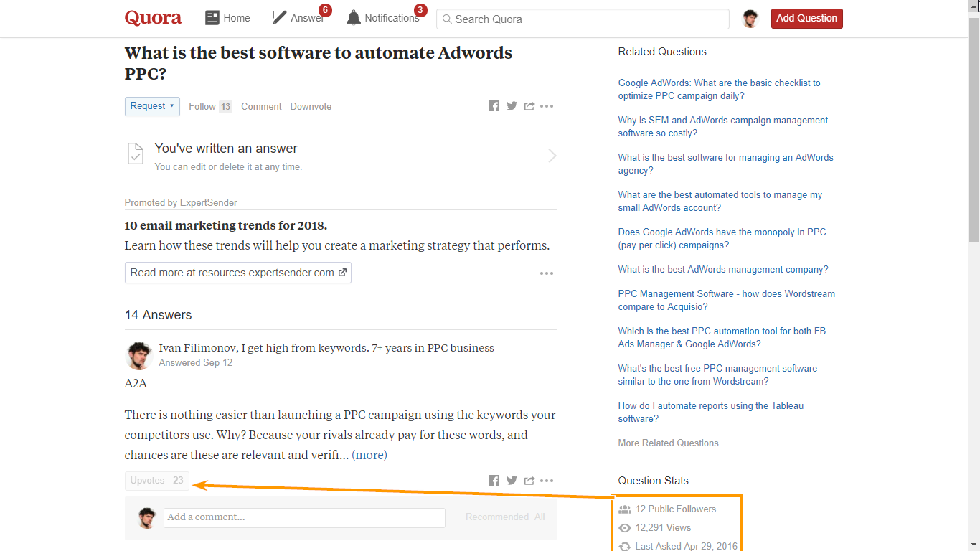Click the Add Question button
Viewport: 980px width, 551px height.
click(x=806, y=19)
